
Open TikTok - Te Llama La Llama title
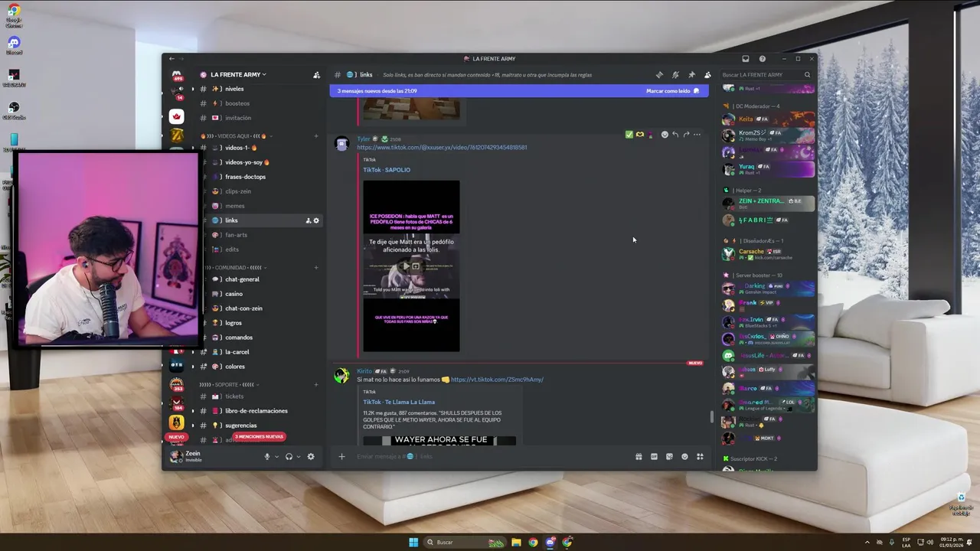[399, 402]
